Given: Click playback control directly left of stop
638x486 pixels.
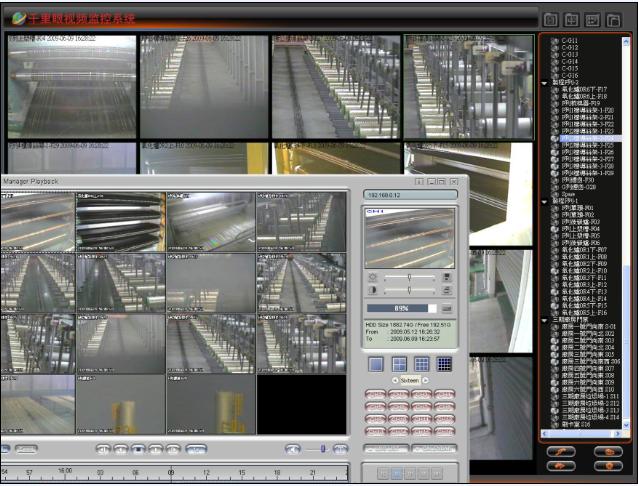Looking at the screenshot, I should (121, 449).
